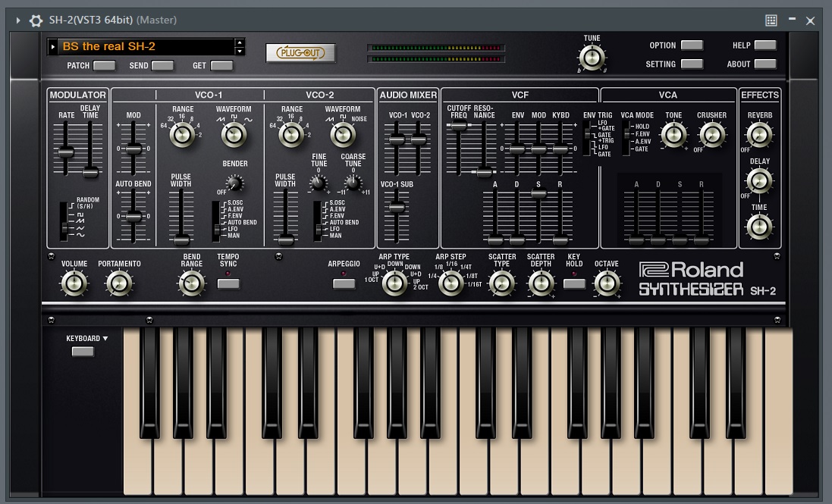Click the VCA TONE knob
The width and height of the screenshot is (832, 504).
[673, 135]
